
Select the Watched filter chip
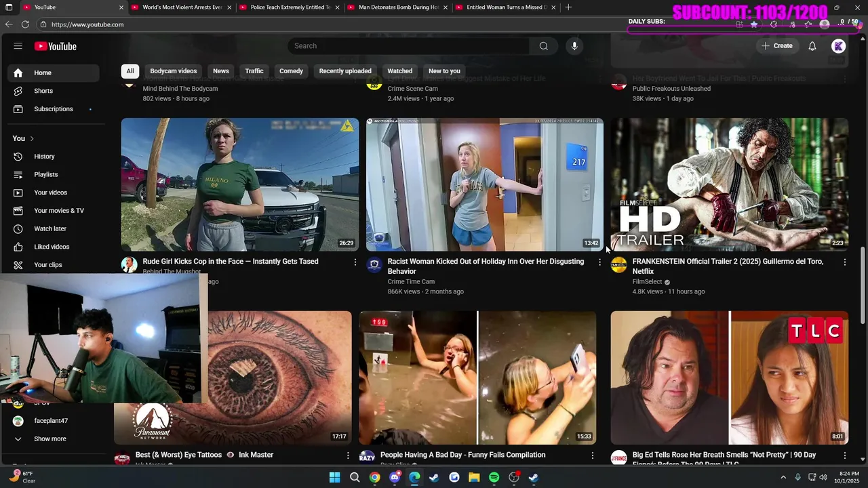[400, 71]
